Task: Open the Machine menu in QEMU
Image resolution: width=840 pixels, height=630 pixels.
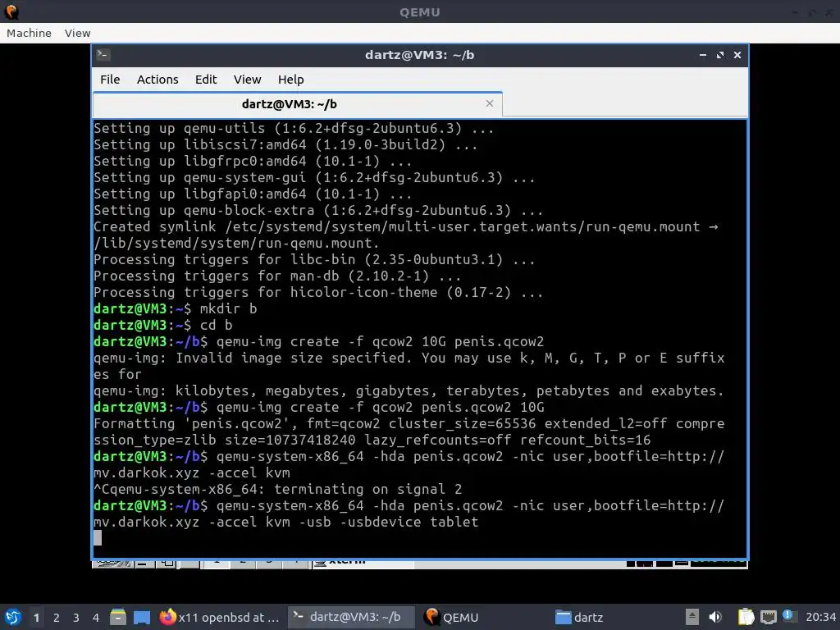Action: pyautogui.click(x=29, y=33)
